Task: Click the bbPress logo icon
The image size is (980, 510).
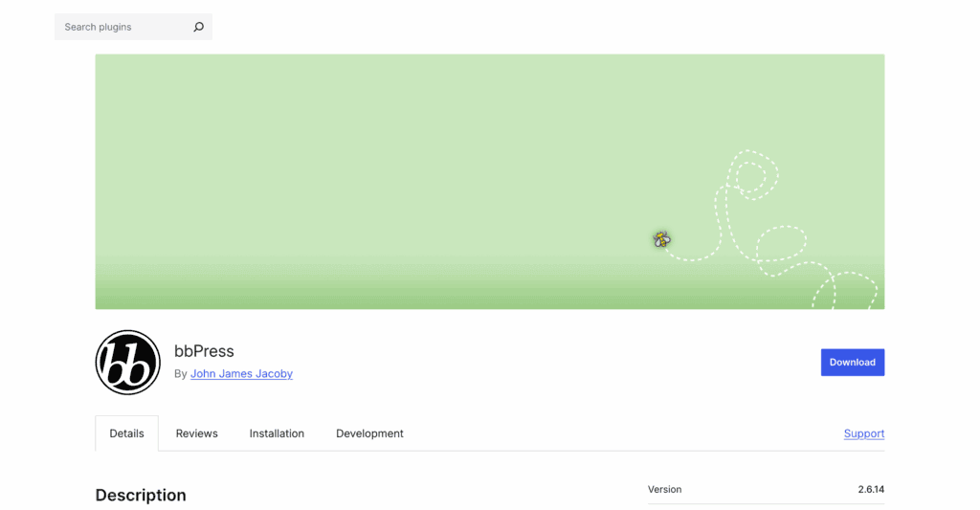Action: click(127, 363)
